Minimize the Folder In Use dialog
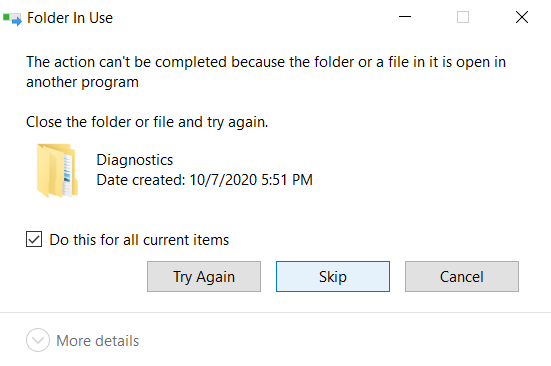This screenshot has height=366, width=551. click(405, 17)
